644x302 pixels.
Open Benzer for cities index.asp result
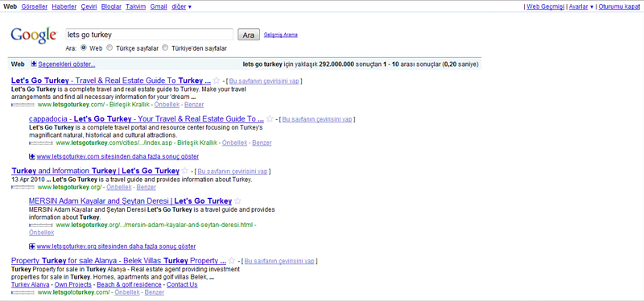[x=262, y=143]
